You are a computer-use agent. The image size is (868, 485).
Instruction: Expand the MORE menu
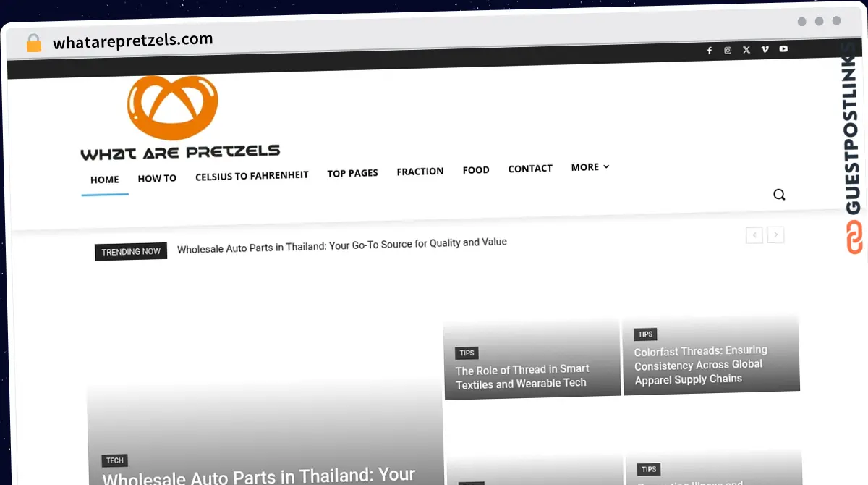click(x=590, y=167)
